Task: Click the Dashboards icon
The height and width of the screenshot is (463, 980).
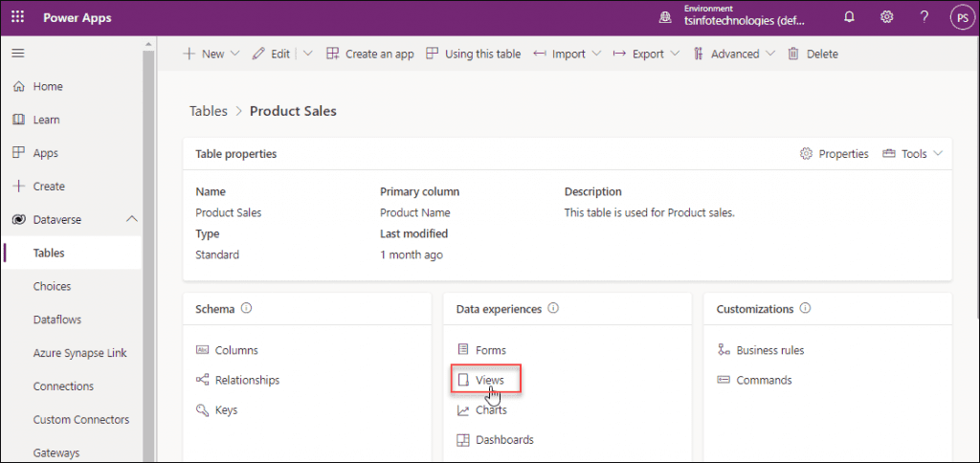Action: pos(463,440)
